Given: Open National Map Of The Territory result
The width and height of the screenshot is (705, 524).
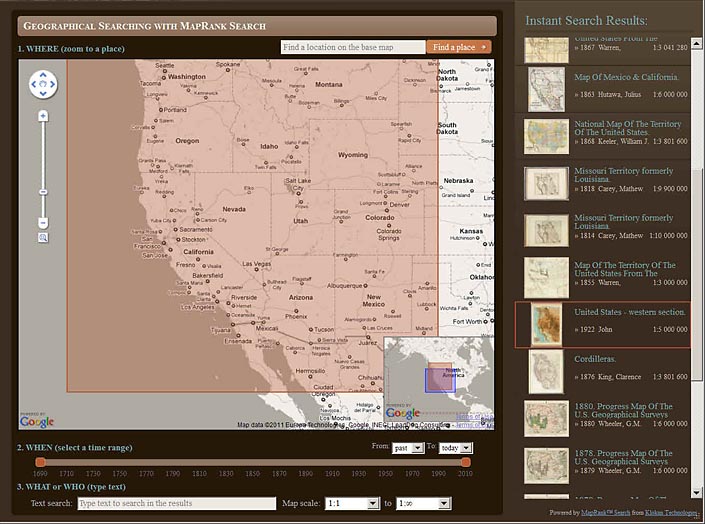Looking at the screenshot, I should (x=626, y=127).
